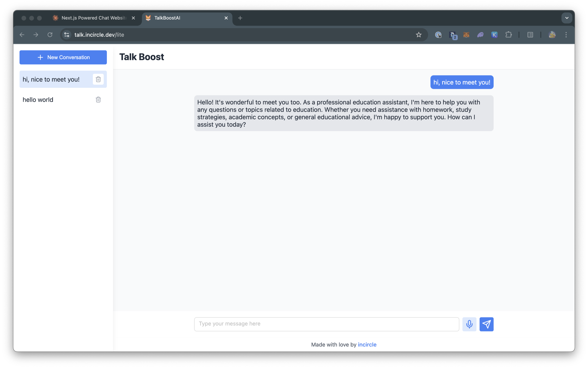Open the browser extensions puzzle icon

(508, 35)
